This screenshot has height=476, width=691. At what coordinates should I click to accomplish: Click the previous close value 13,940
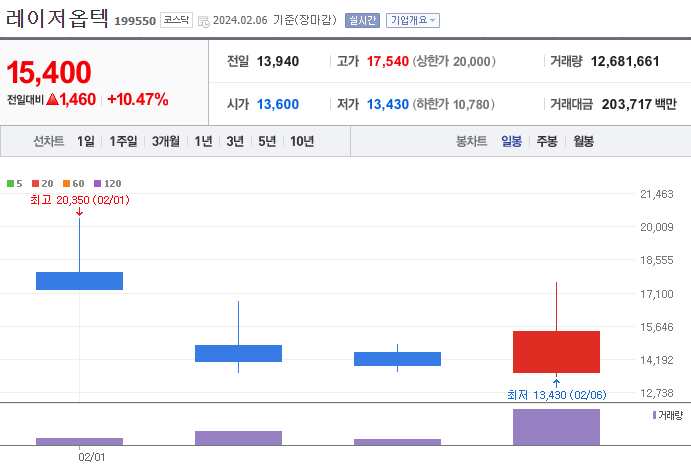point(278,61)
